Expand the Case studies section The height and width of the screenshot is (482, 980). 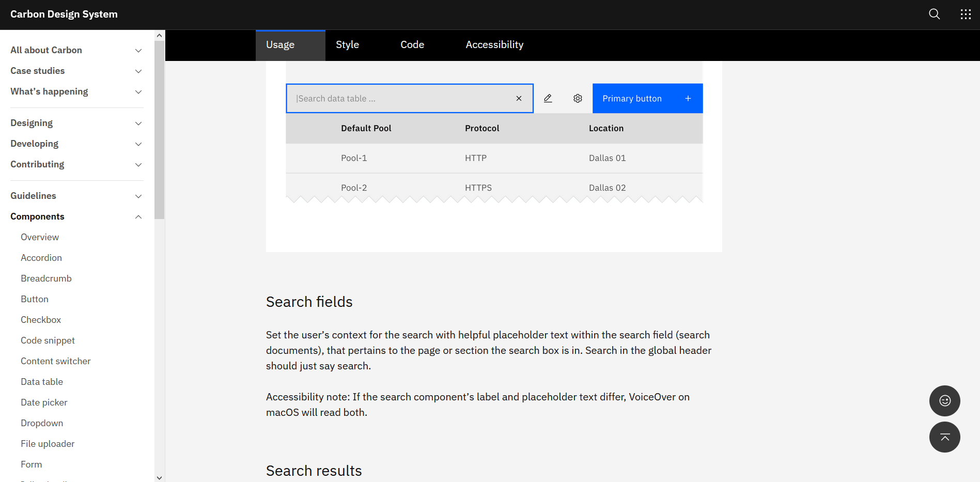click(x=138, y=71)
